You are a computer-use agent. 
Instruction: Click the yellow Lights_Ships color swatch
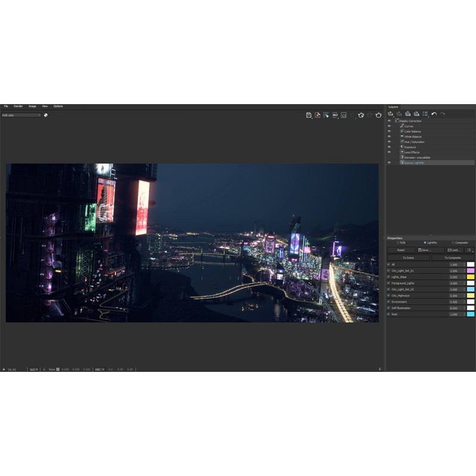[471, 277]
